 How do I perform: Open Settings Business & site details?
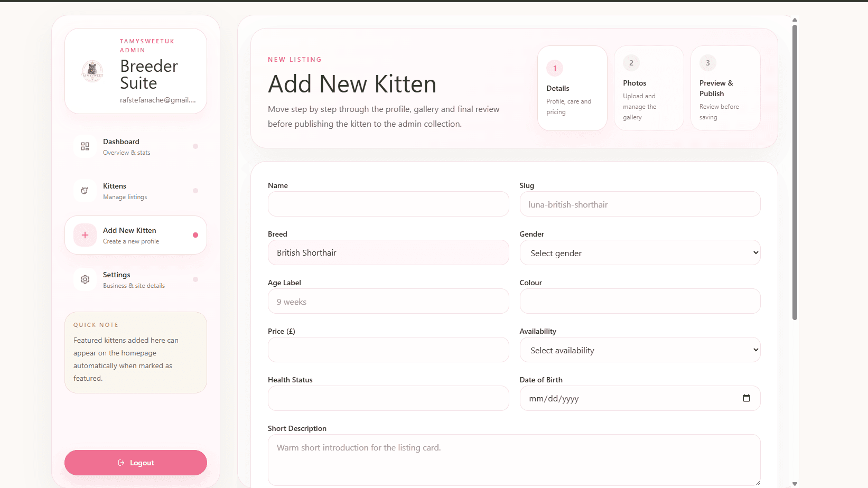click(136, 279)
